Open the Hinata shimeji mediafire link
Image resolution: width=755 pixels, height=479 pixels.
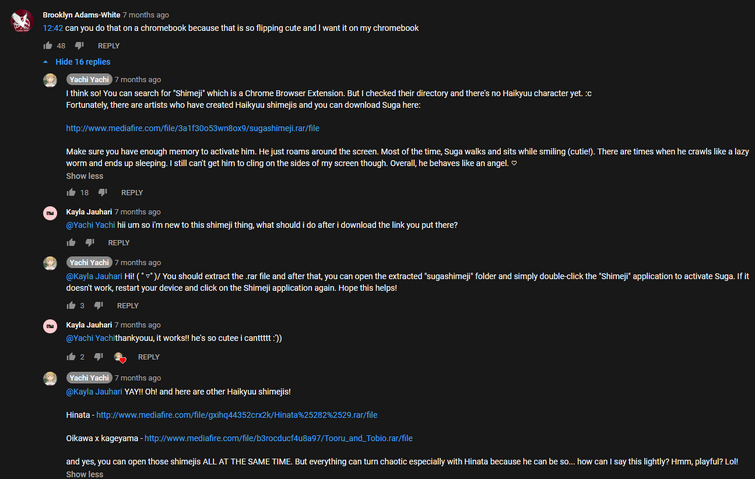(236, 415)
